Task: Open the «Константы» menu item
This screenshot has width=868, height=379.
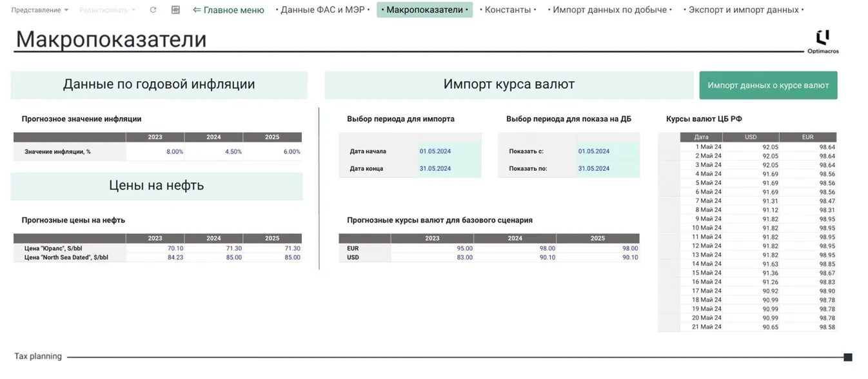Action: (x=509, y=10)
